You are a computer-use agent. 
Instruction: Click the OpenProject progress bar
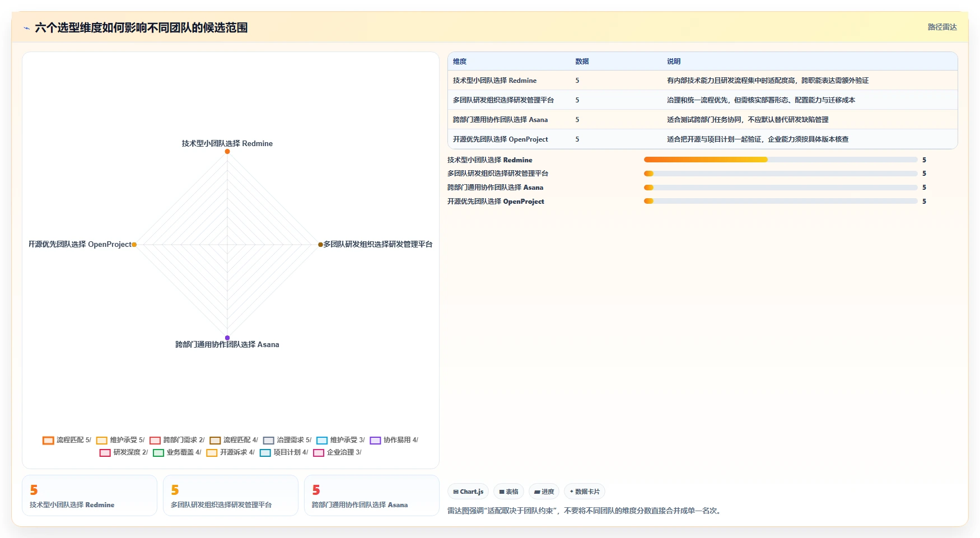[781, 202]
